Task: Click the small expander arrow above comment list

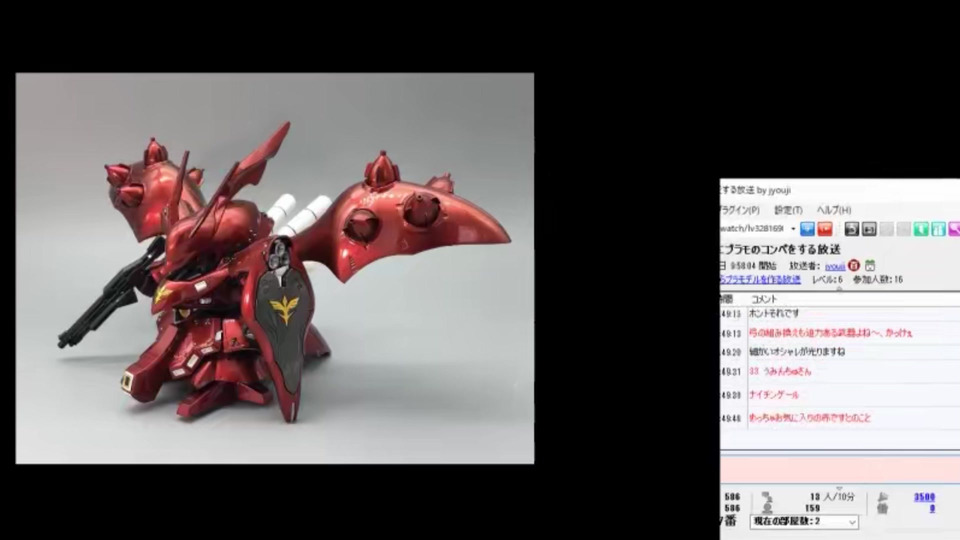Action: (839, 290)
